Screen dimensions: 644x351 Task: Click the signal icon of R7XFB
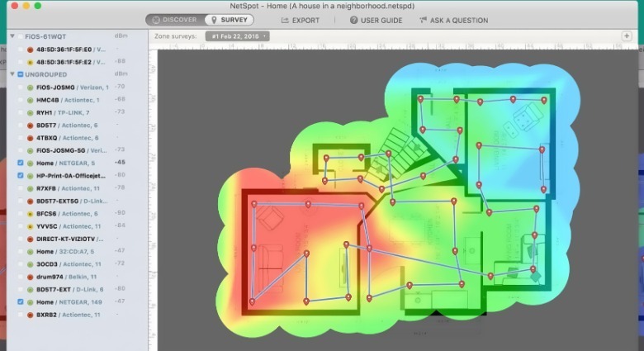point(30,188)
